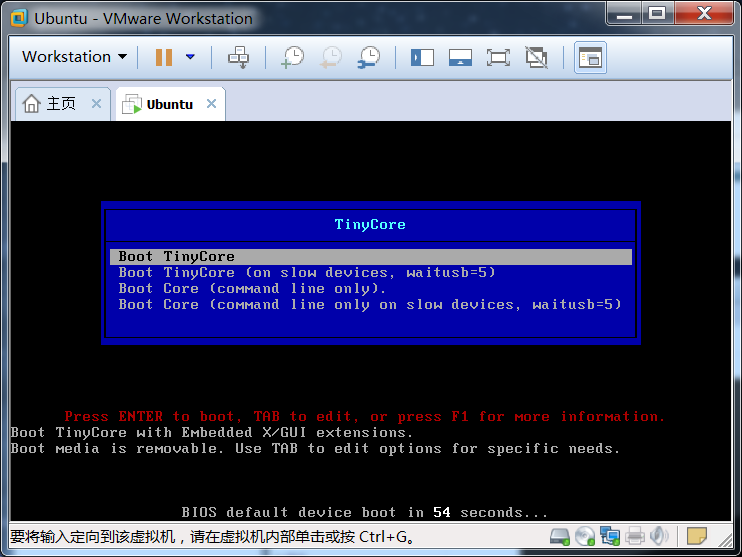Open the message log note icon
This screenshot has height=557, width=742.
click(x=697, y=537)
